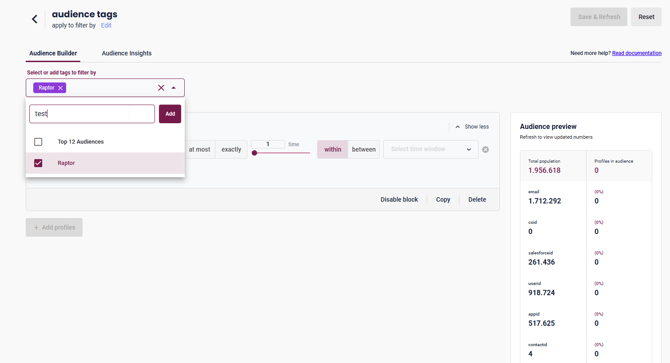Collapse the block with Show less
The image size is (670, 363).
tap(472, 127)
